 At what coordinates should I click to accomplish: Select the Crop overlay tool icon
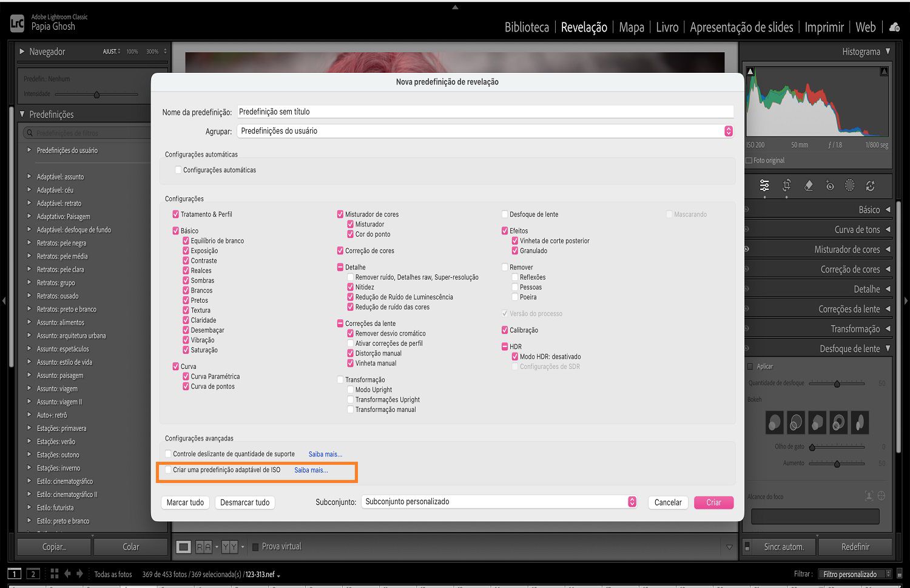click(x=787, y=186)
